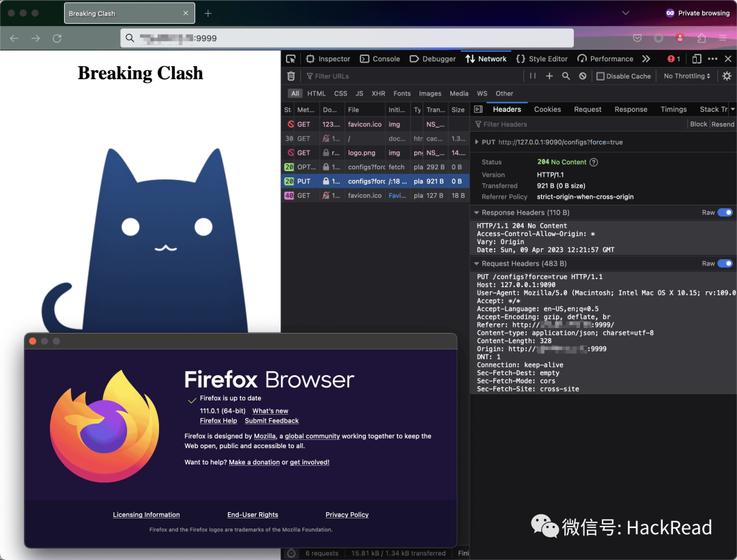Viewport: 737px width, 560px height.
Task: Focus the Filter URLs field
Action: click(x=411, y=76)
